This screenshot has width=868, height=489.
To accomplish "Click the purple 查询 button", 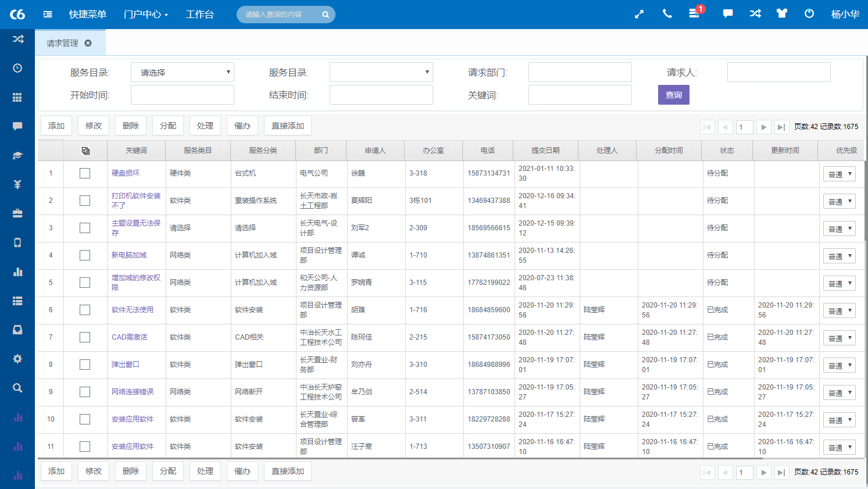I will pyautogui.click(x=673, y=95).
